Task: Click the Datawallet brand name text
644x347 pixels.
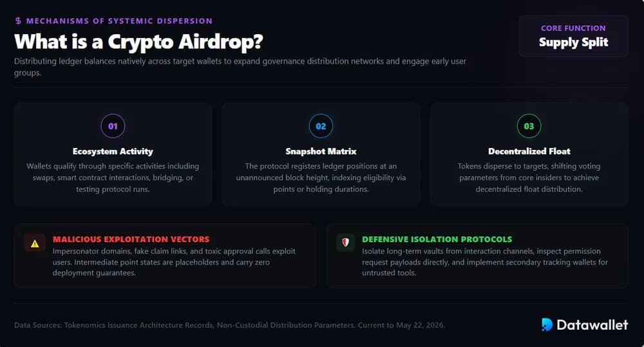Action: tap(592, 325)
